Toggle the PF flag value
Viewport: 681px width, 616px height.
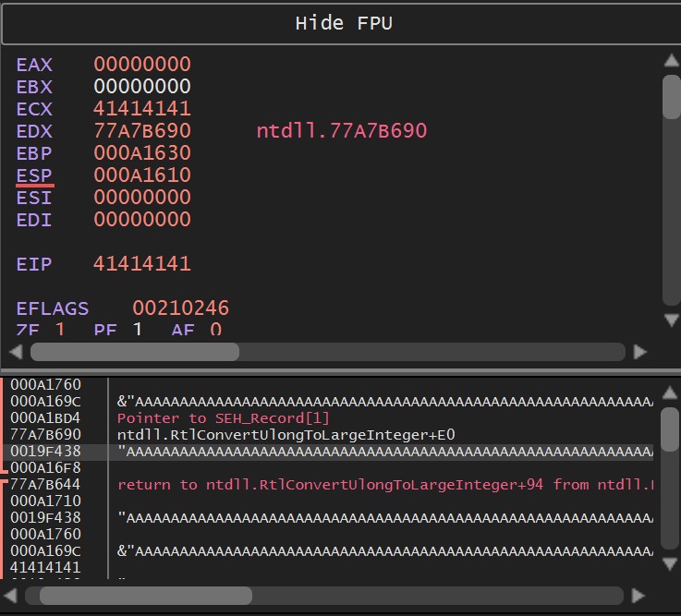click(137, 330)
